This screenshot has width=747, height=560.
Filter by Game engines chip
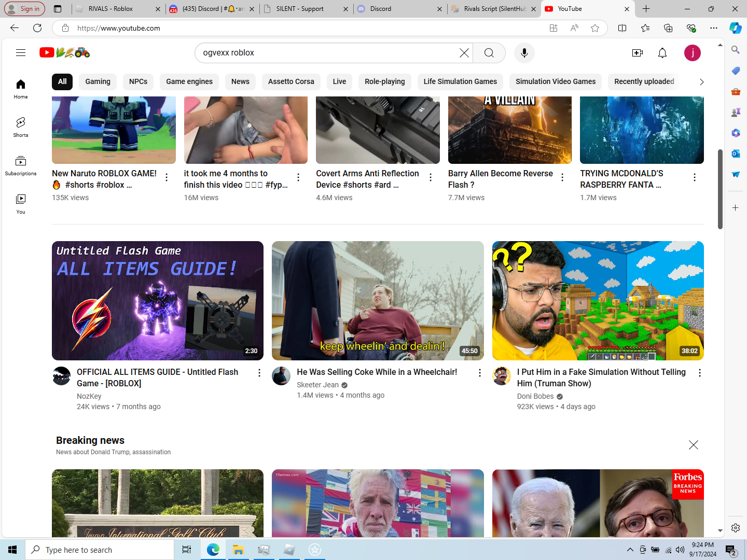pyautogui.click(x=189, y=81)
